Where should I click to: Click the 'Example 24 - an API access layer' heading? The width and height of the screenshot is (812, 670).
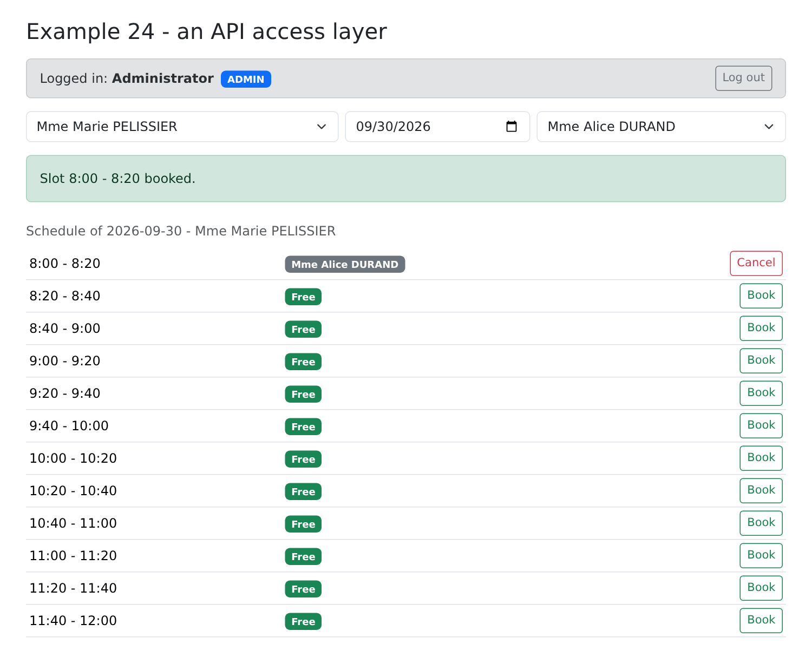point(207,31)
